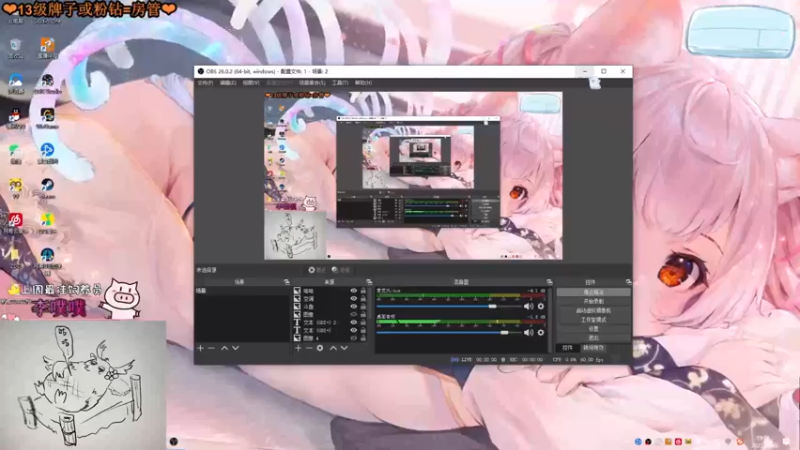Remove the scene with the minus icon
Screen dimensions: 800x450
click(x=211, y=348)
